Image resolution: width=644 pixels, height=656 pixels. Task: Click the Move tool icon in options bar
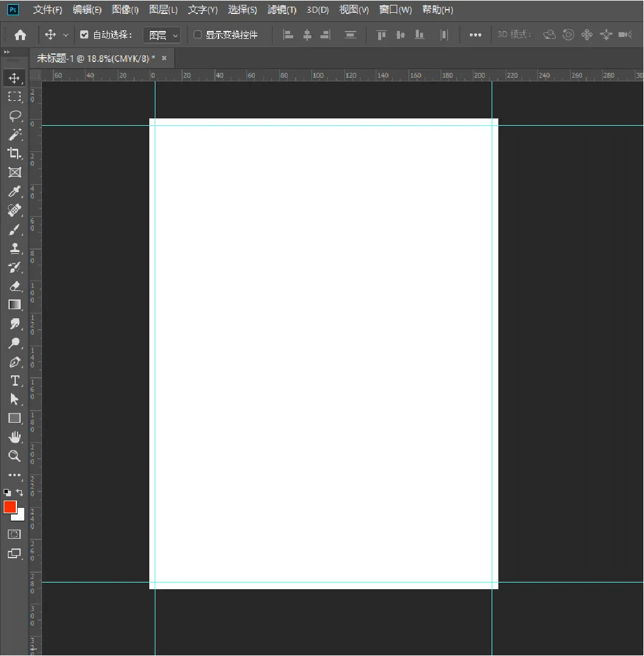click(50, 35)
